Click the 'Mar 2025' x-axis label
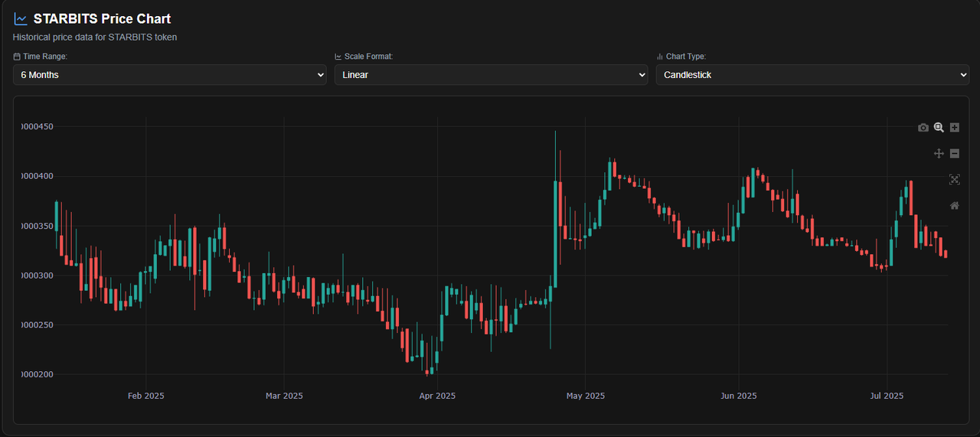 point(284,396)
